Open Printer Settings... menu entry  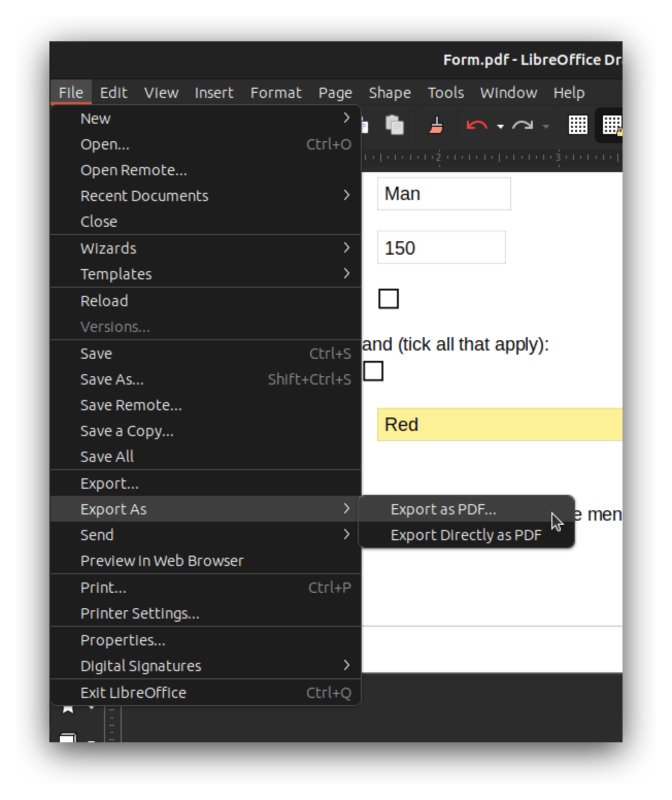[206, 613]
